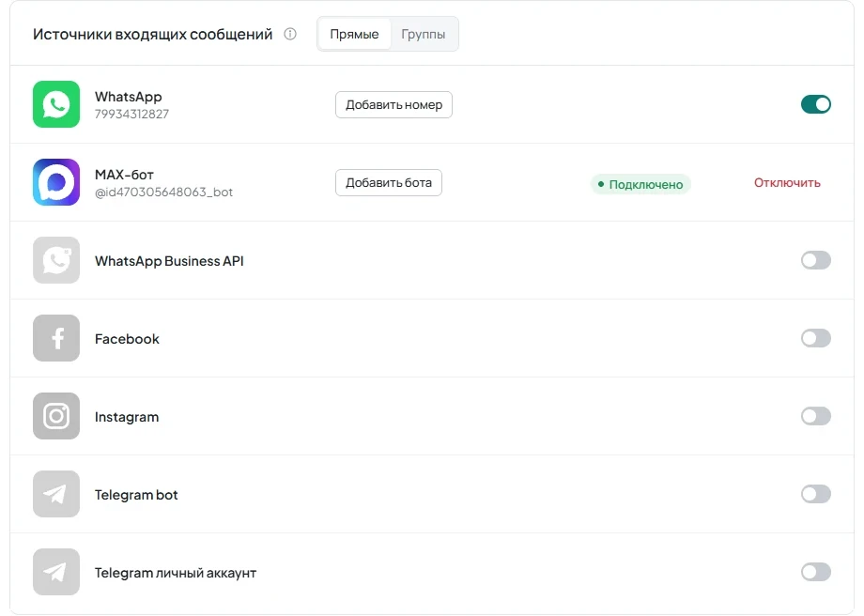Click the Telegram bot paper-plane icon
The image size is (864, 616).
[56, 494]
